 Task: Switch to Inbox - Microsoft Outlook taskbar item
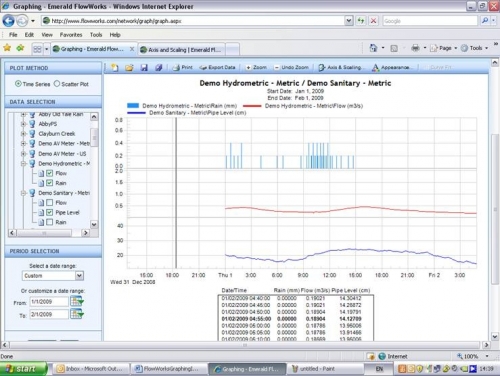coord(90,369)
